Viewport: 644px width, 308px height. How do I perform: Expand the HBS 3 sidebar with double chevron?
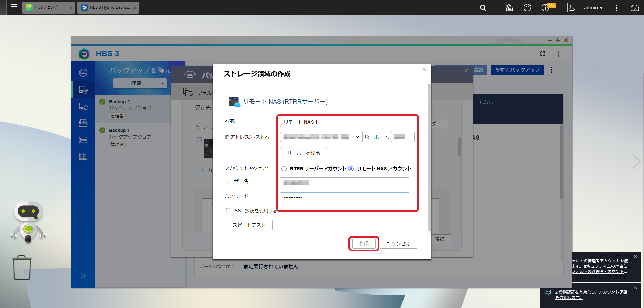83,276
